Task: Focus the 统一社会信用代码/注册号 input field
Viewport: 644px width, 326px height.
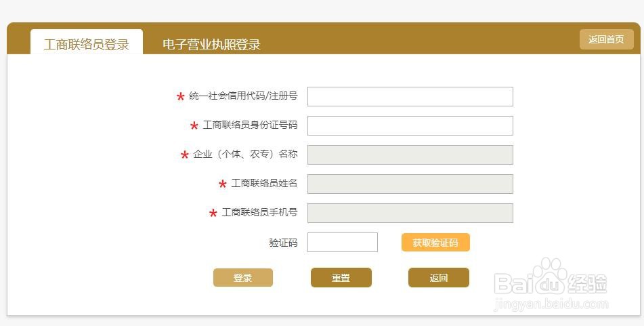Action: [x=410, y=97]
